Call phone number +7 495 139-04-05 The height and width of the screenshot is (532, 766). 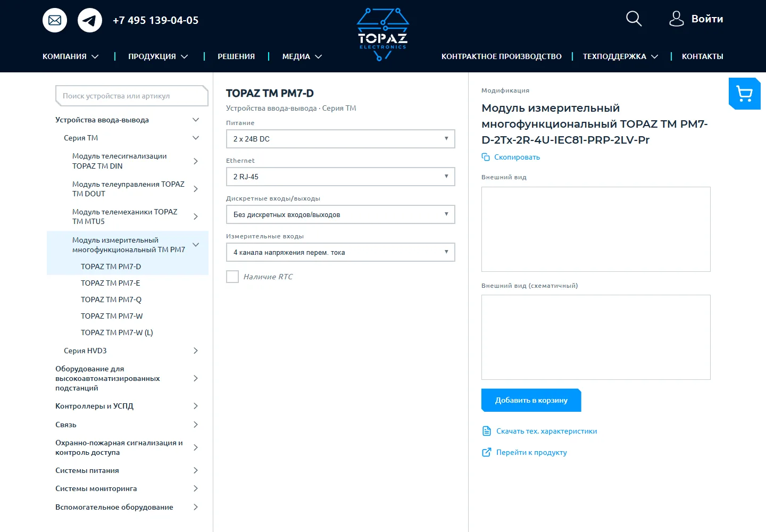tap(156, 20)
